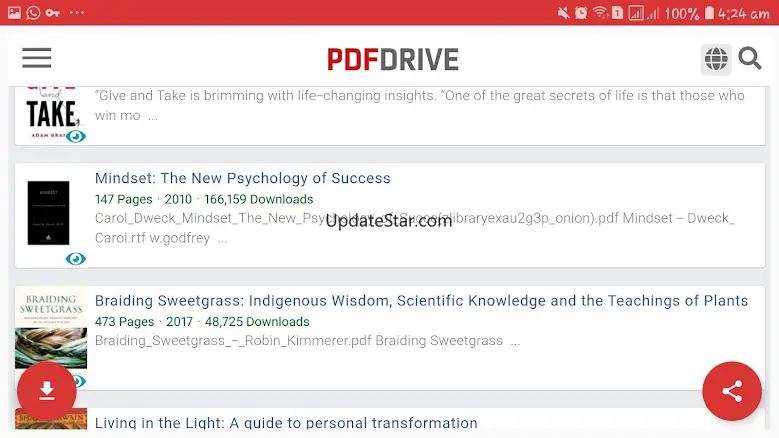Tap the search magnifier icon
Screen dimensions: 779x438
point(749,59)
